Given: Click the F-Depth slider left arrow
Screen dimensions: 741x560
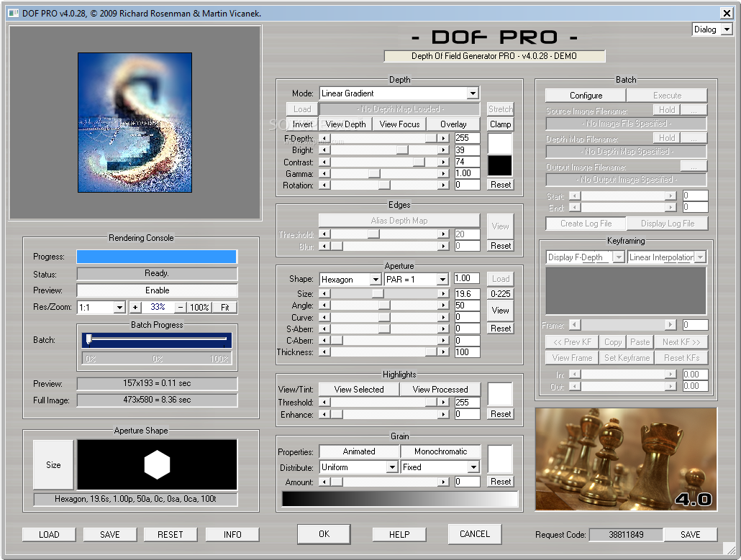Looking at the screenshot, I should (x=324, y=138).
